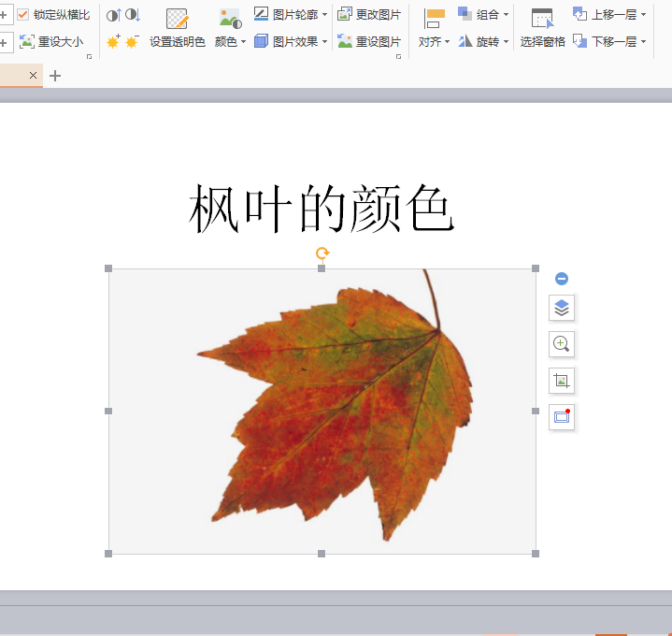The height and width of the screenshot is (636, 672).
Task: Click the layers icon beside the image
Action: tap(562, 308)
